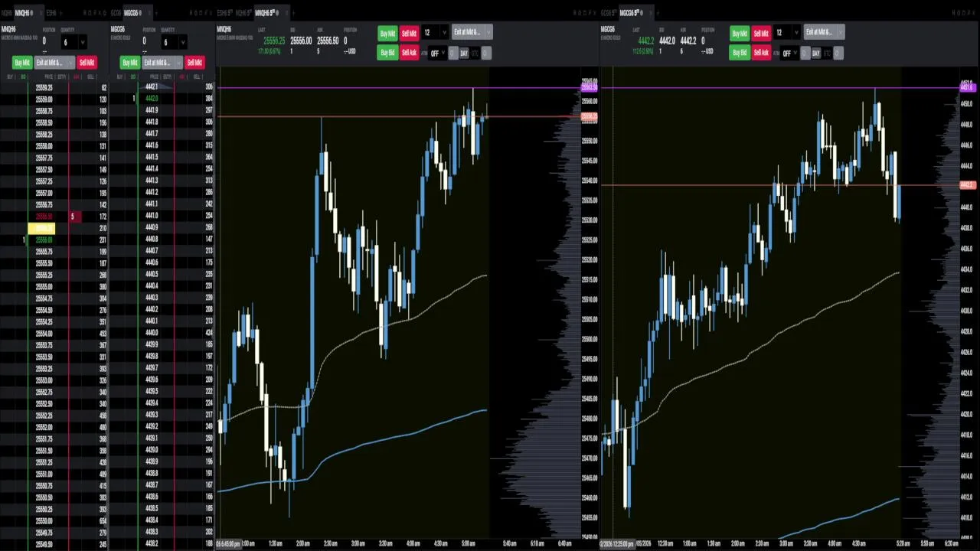Screen dimensions: 980x551
Task: Select GTC order duration on MGCG6 chart
Action: pos(827,53)
